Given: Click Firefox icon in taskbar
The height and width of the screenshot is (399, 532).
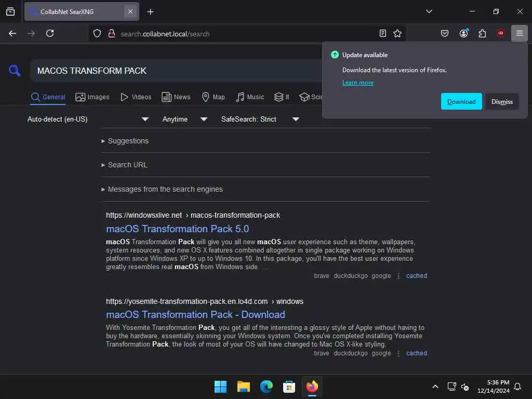Looking at the screenshot, I should pyautogui.click(x=312, y=387).
